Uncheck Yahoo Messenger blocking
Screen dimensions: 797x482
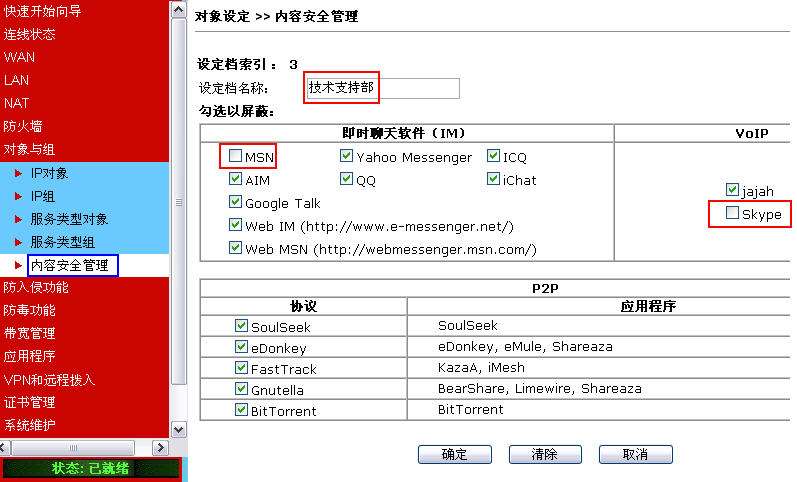[346, 156]
